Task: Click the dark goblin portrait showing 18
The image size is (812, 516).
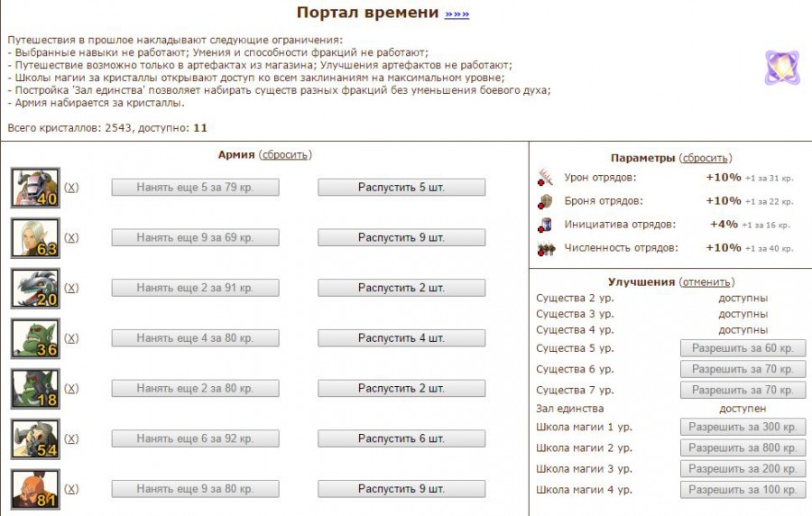Action: pos(35,388)
